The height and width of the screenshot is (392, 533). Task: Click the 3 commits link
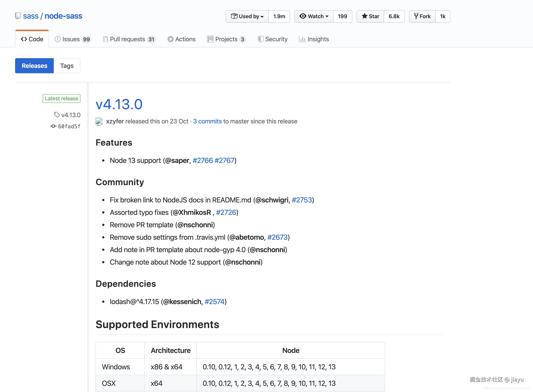(207, 121)
